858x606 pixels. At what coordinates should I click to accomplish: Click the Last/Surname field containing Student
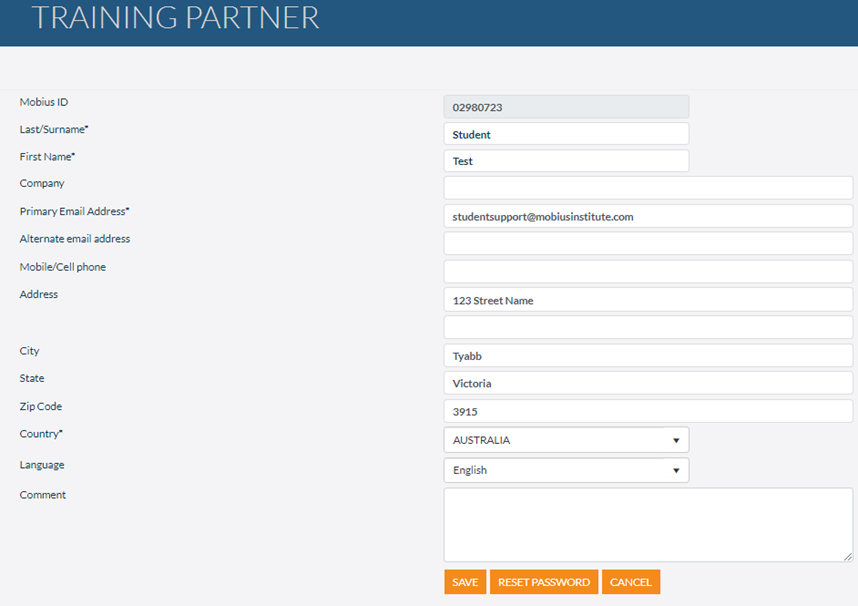pyautogui.click(x=566, y=134)
